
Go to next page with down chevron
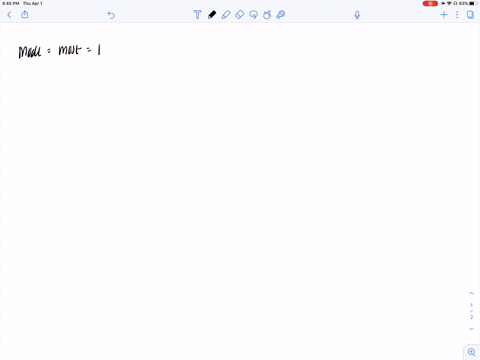pos(471,329)
